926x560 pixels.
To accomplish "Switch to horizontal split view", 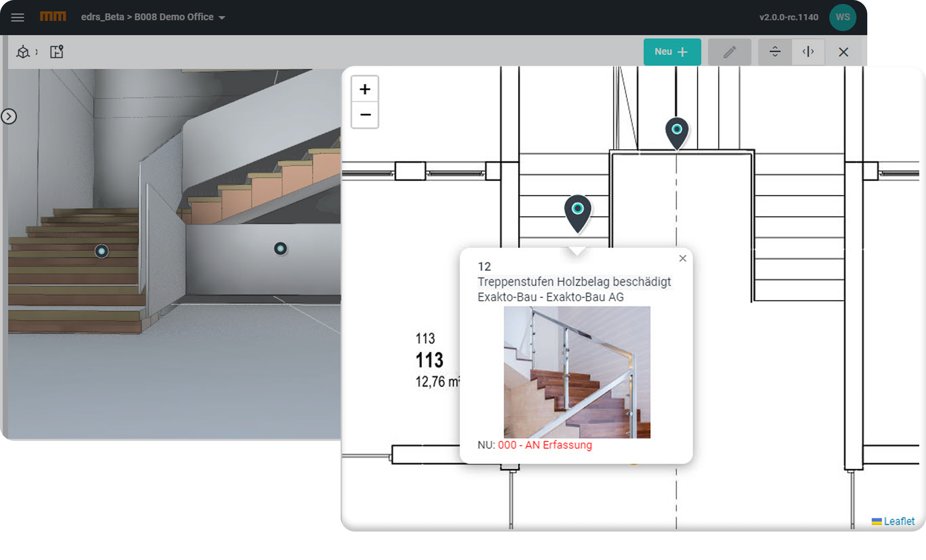I will click(x=775, y=52).
